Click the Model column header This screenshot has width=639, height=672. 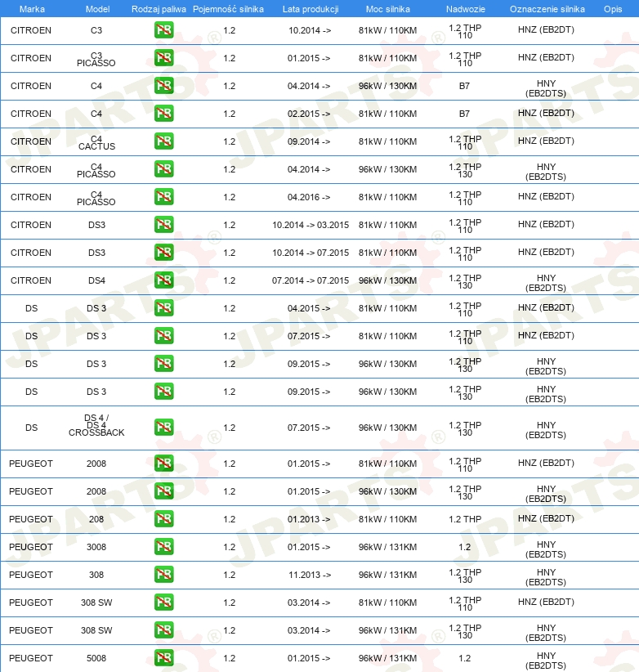point(98,9)
